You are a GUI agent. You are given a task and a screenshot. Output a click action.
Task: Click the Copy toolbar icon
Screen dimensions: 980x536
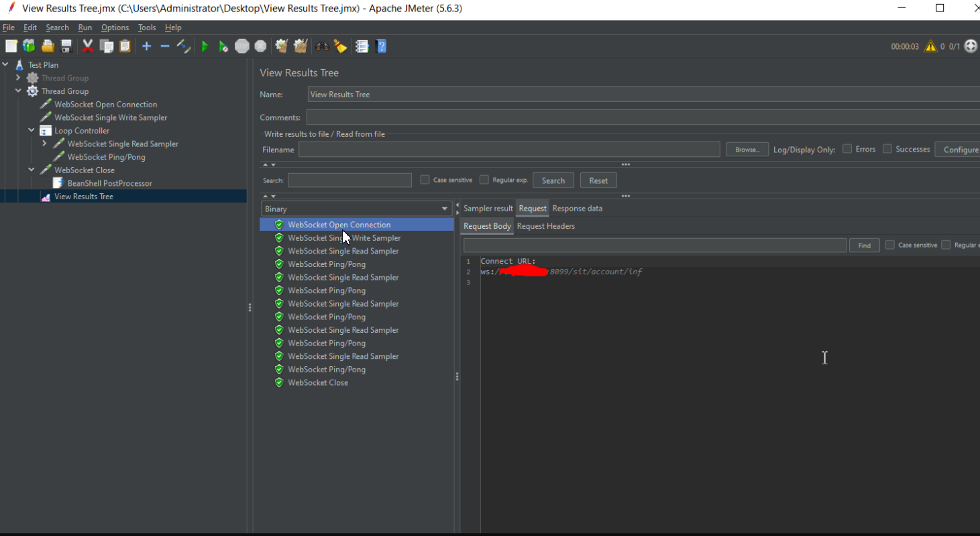106,46
